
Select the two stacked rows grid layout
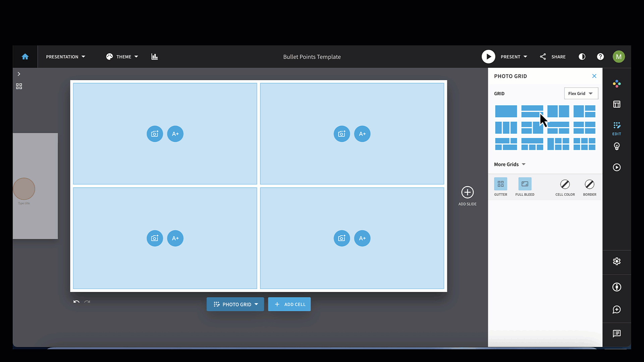coord(532,111)
